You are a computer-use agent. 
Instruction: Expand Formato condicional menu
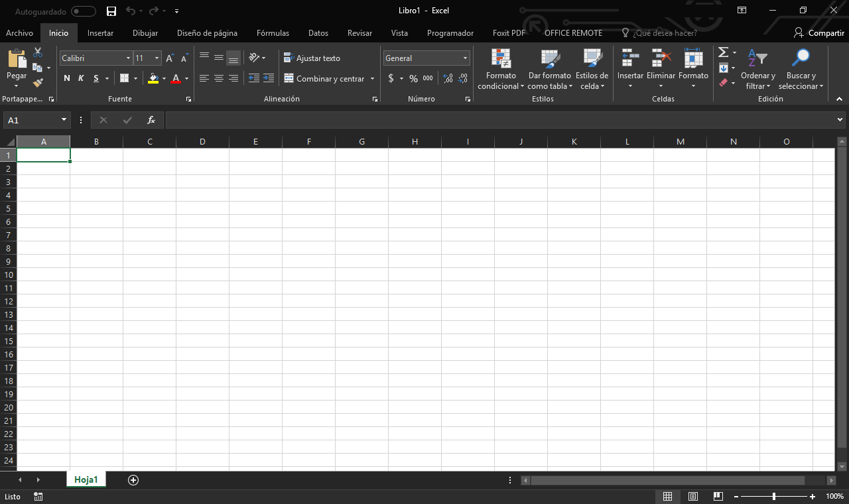501,70
